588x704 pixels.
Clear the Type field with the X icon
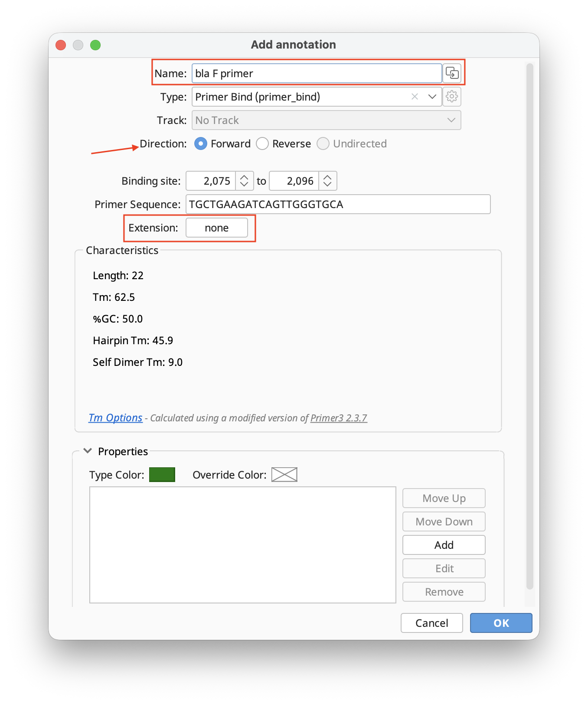tap(415, 97)
